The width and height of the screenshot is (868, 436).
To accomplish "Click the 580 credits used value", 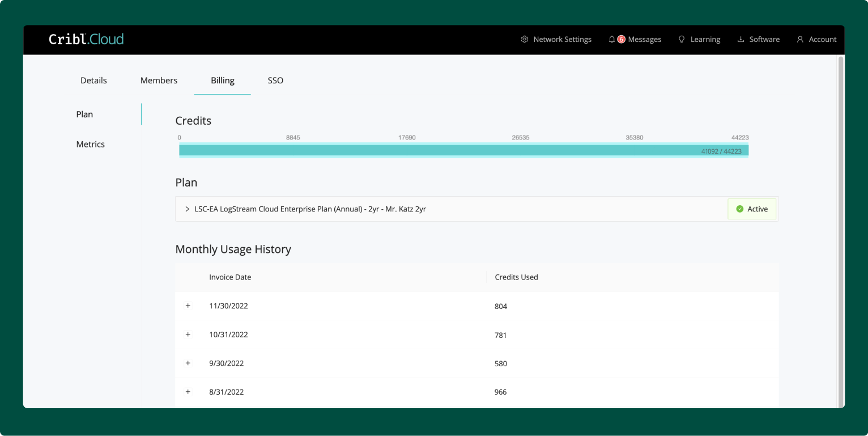I will click(501, 363).
